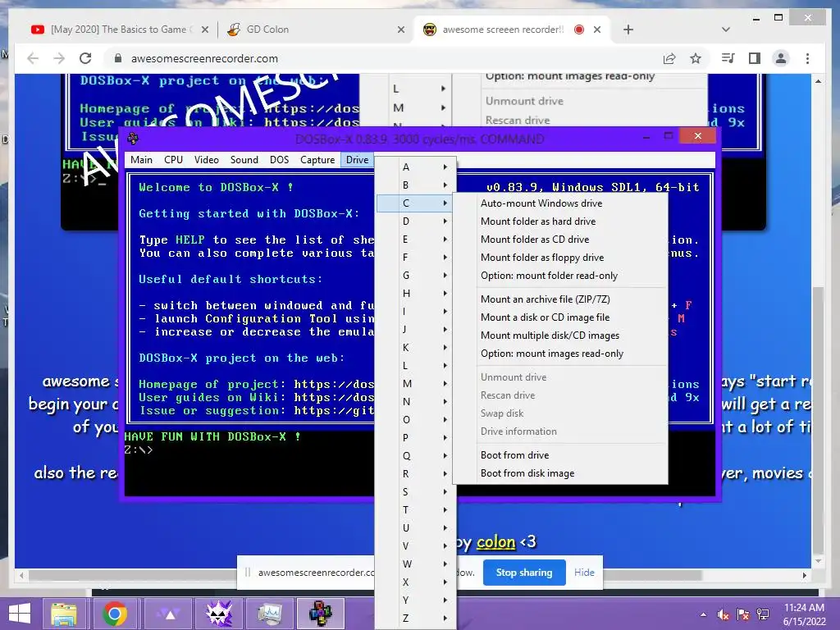Click the monitor chart taskbar icon
The height and width of the screenshot is (630, 840).
coord(270,614)
